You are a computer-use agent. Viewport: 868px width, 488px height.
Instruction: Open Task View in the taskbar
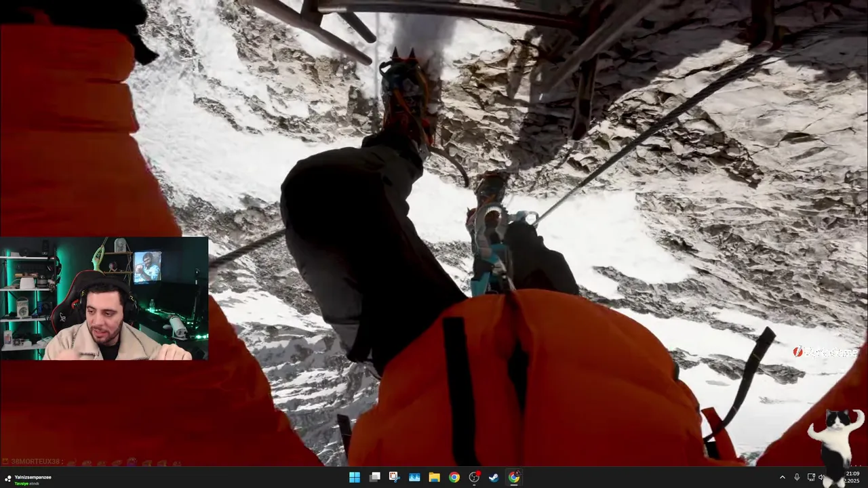(x=374, y=477)
